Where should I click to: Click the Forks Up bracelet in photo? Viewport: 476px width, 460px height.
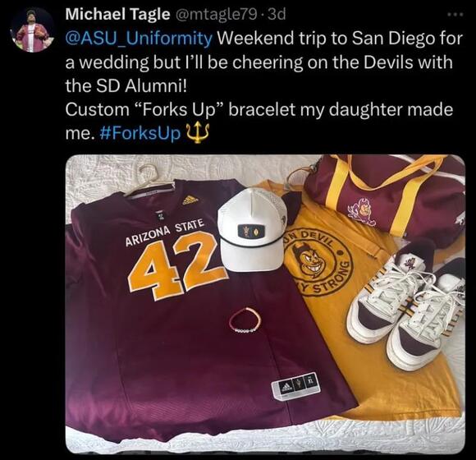[x=245, y=320]
